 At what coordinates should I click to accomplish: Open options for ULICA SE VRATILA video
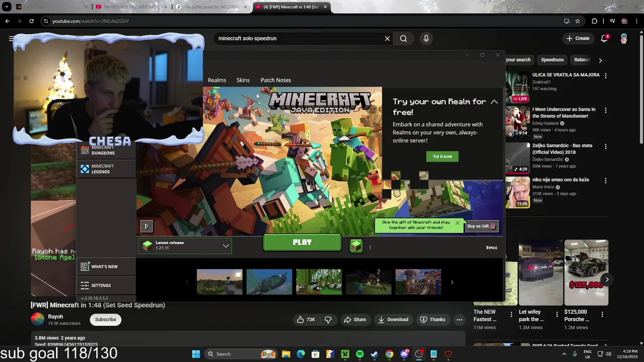pyautogui.click(x=606, y=76)
